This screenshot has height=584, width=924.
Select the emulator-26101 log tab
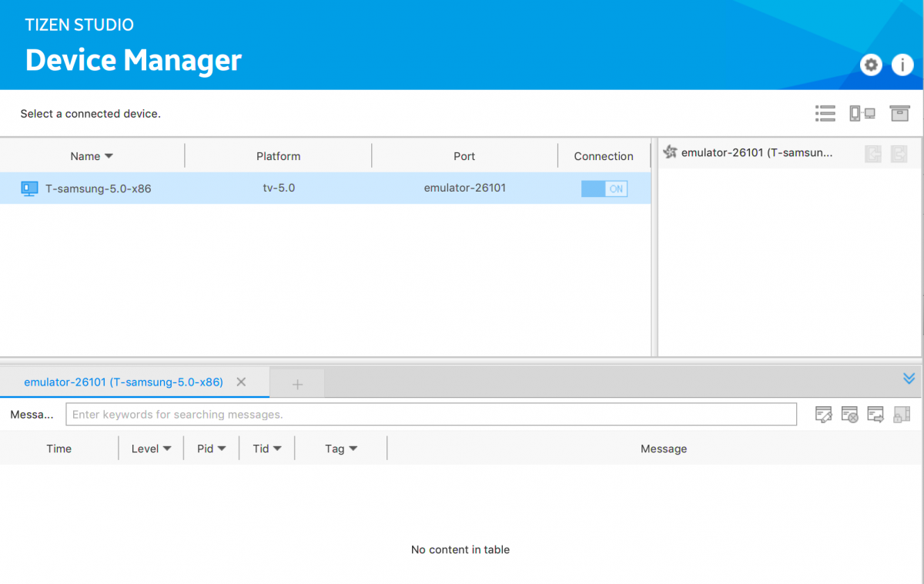click(123, 382)
